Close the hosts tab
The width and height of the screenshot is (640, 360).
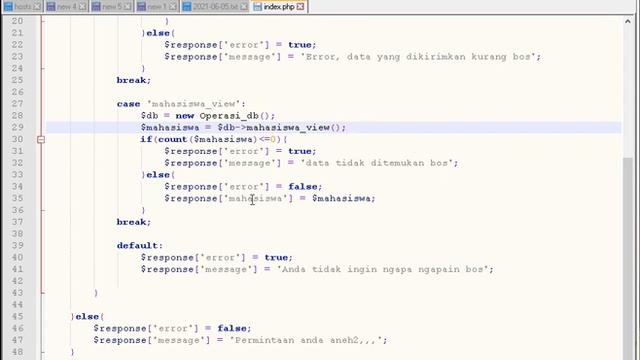[x=37, y=7]
